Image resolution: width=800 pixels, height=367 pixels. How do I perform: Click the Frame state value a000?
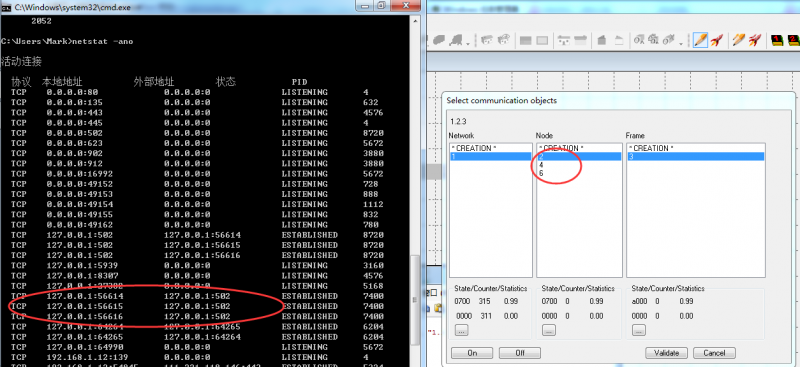click(x=639, y=302)
